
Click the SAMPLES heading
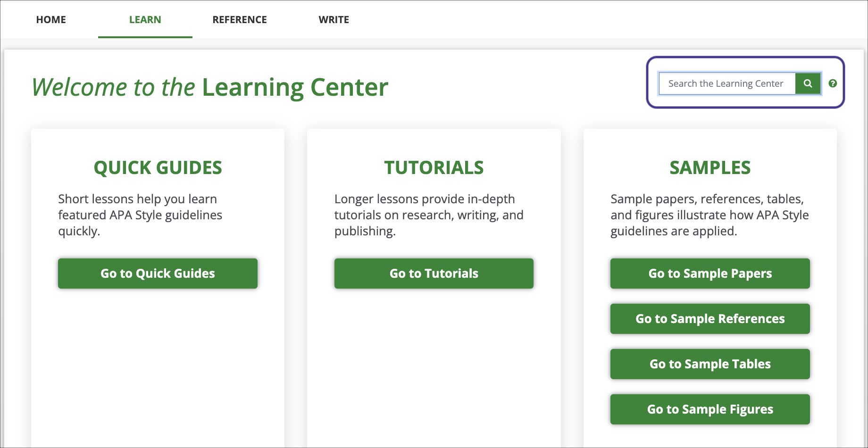tap(709, 168)
